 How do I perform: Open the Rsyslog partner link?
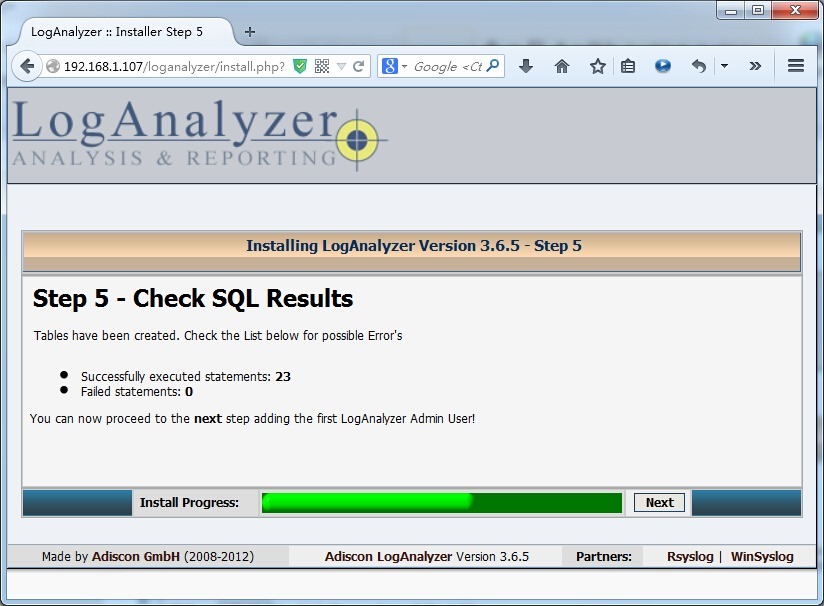click(x=690, y=556)
